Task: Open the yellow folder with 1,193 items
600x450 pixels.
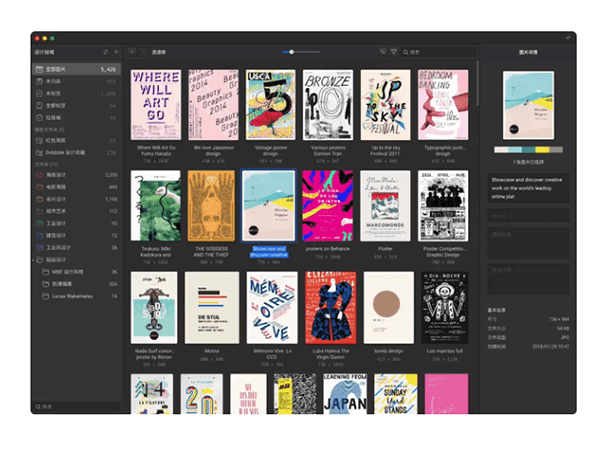Action: coord(76,199)
